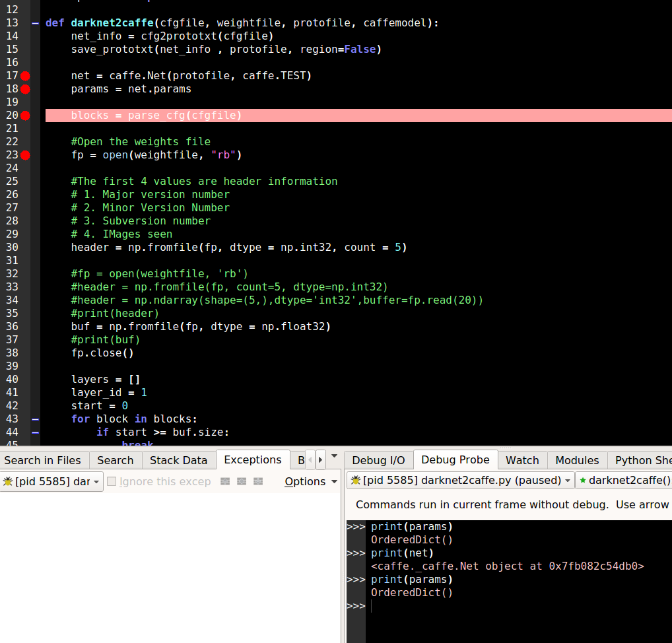Toggle the breakpoint on line 17

tap(25, 76)
